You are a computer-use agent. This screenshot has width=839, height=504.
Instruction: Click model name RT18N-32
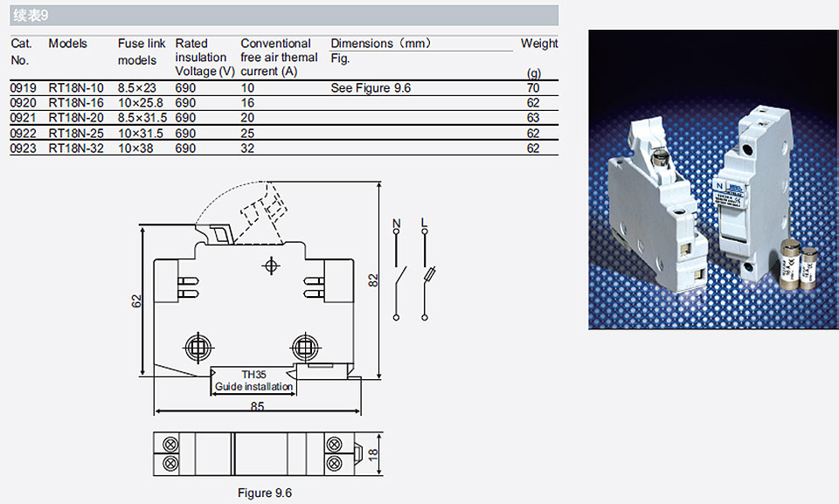click(x=76, y=148)
